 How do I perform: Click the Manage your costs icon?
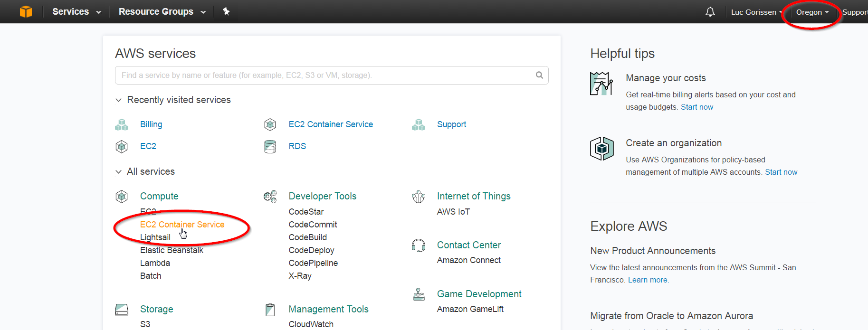coord(601,84)
